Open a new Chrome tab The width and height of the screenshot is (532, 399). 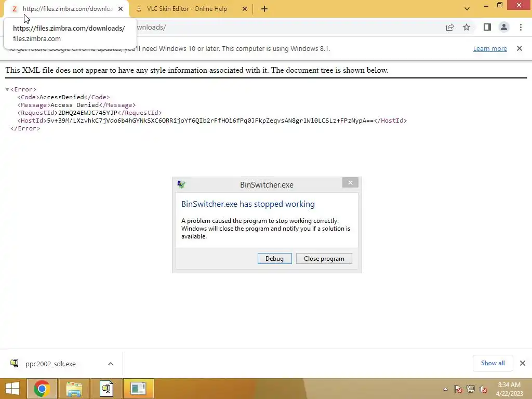264,9
